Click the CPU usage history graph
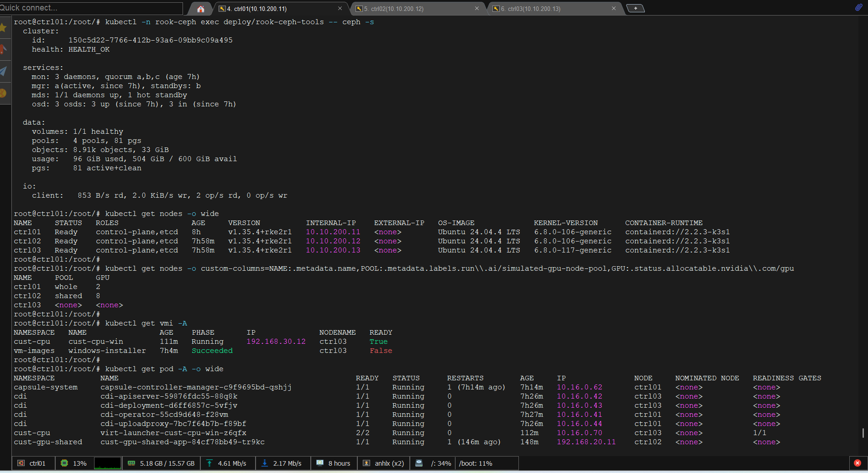This screenshot has height=473, width=868. [x=108, y=463]
